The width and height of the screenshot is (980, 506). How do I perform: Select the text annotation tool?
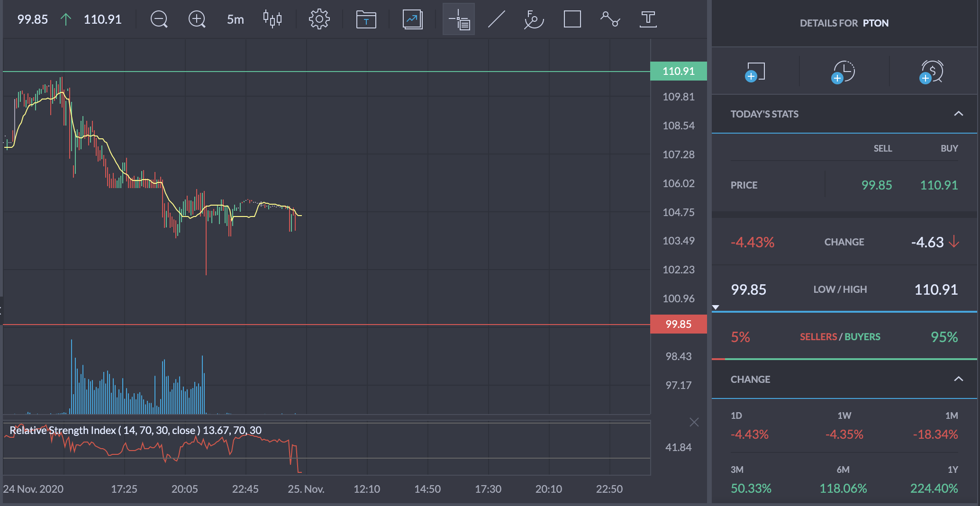648,19
